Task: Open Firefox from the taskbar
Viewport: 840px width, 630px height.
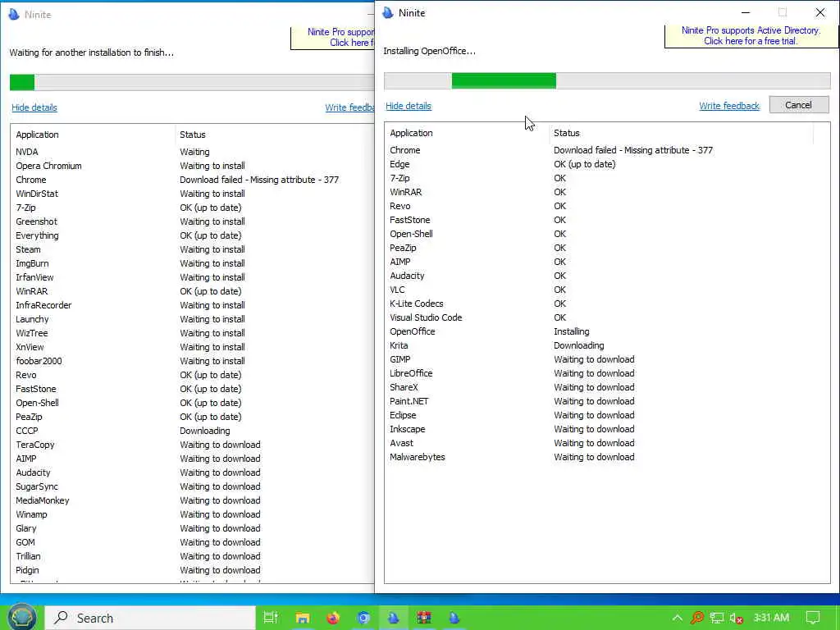Action: (333, 618)
